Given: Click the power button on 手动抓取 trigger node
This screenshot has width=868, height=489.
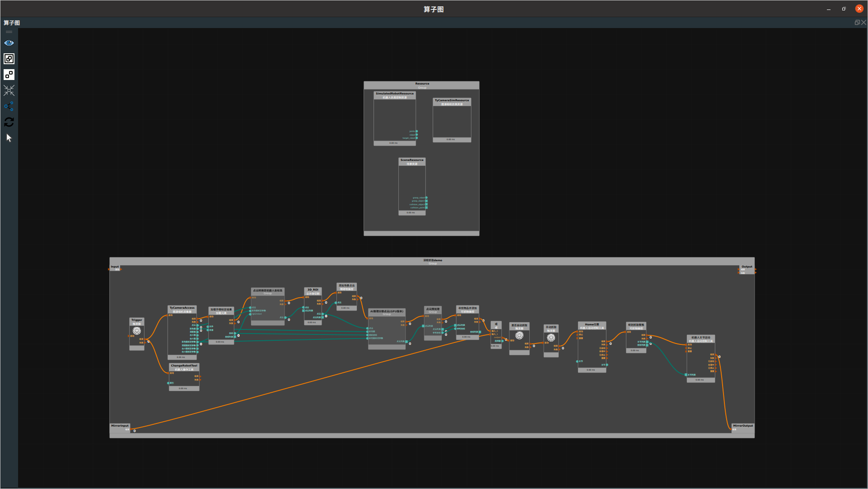Looking at the screenshot, I should (551, 338).
